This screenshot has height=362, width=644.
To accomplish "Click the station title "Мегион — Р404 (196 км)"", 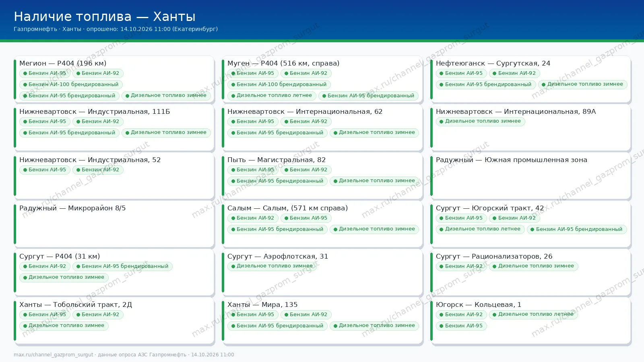I will [x=63, y=63].
